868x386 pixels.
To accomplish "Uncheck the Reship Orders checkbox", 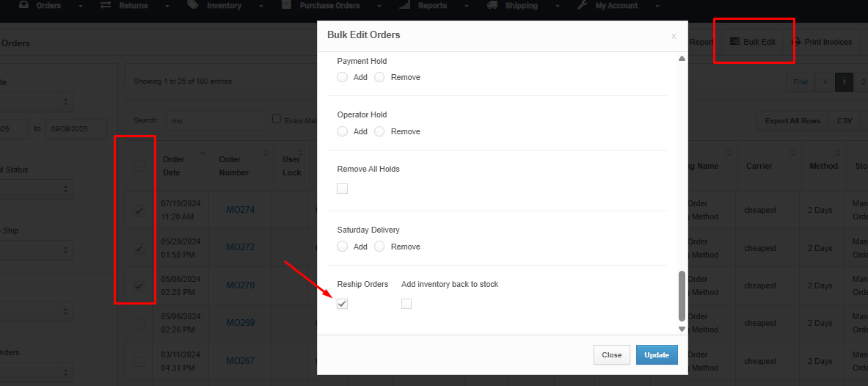I will click(342, 304).
